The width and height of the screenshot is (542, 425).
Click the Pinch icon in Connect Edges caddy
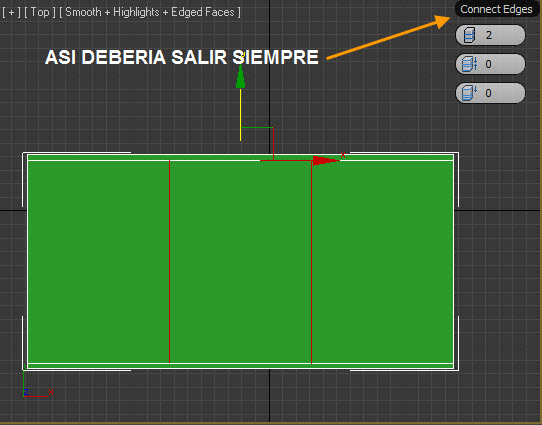469,64
